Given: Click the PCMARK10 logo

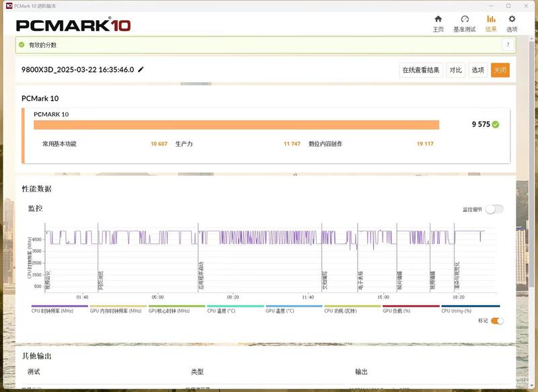Looking at the screenshot, I should click(73, 25).
